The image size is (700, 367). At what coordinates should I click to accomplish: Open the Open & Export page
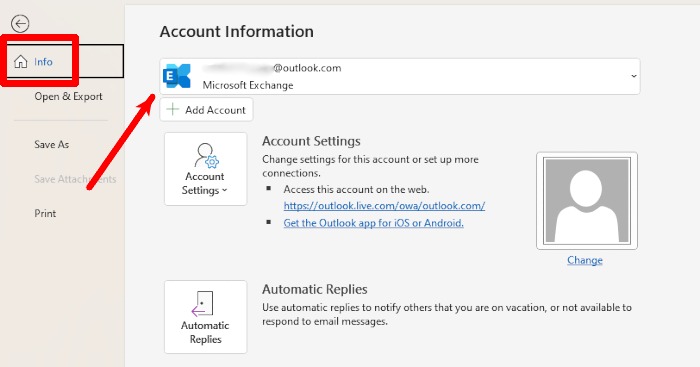[x=68, y=96]
